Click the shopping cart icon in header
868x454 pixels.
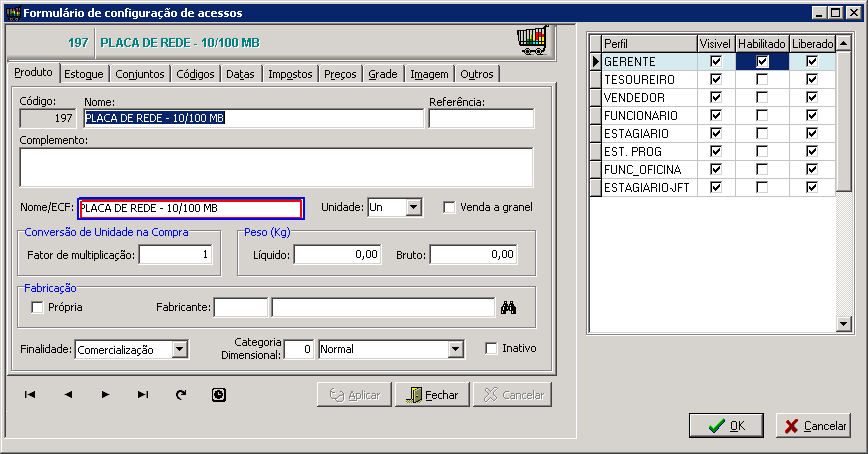pyautogui.click(x=531, y=40)
